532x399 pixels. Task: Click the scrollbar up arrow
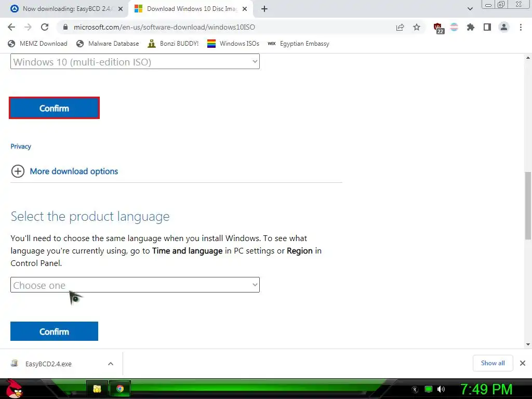(x=528, y=58)
